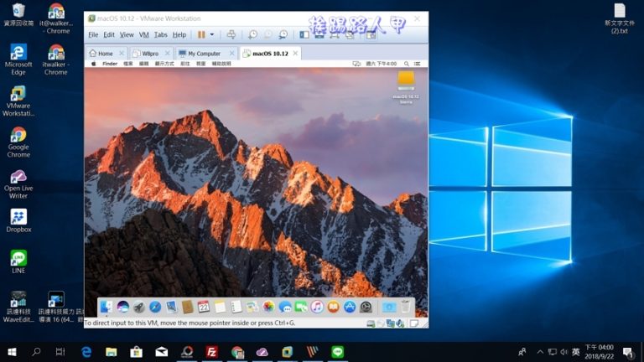Switch to the My Computer tab

204,54
